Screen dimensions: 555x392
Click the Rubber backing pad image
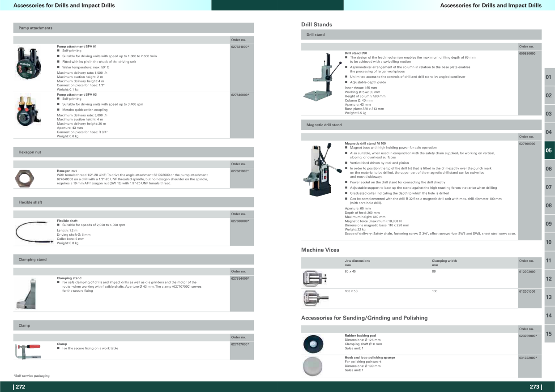point(313,344)
